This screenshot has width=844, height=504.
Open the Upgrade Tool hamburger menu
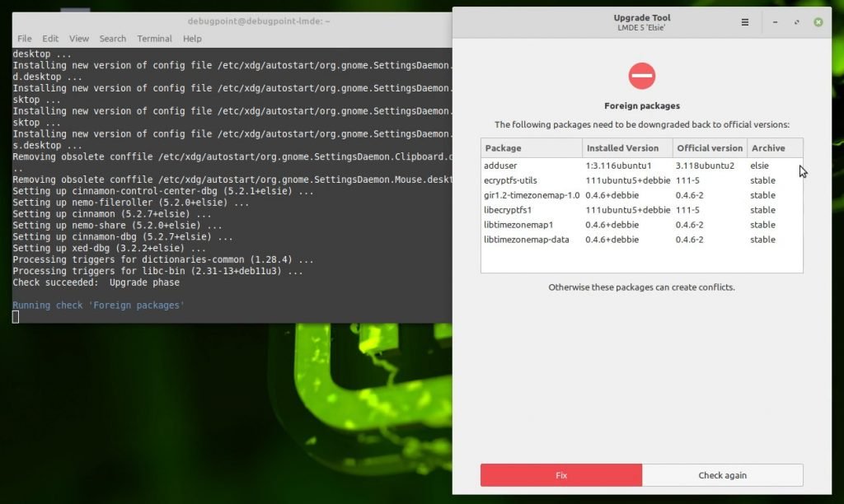click(743, 22)
